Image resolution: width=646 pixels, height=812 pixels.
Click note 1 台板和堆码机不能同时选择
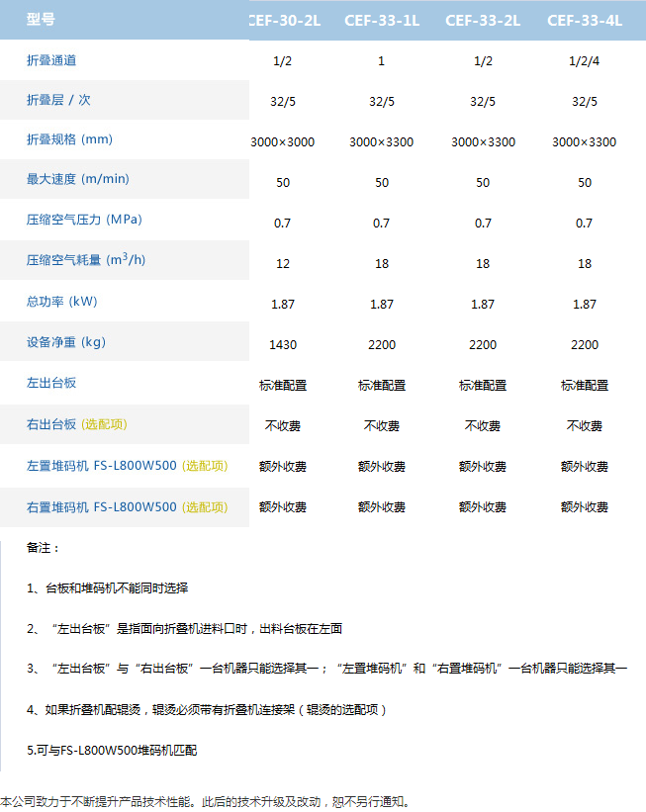click(x=107, y=588)
